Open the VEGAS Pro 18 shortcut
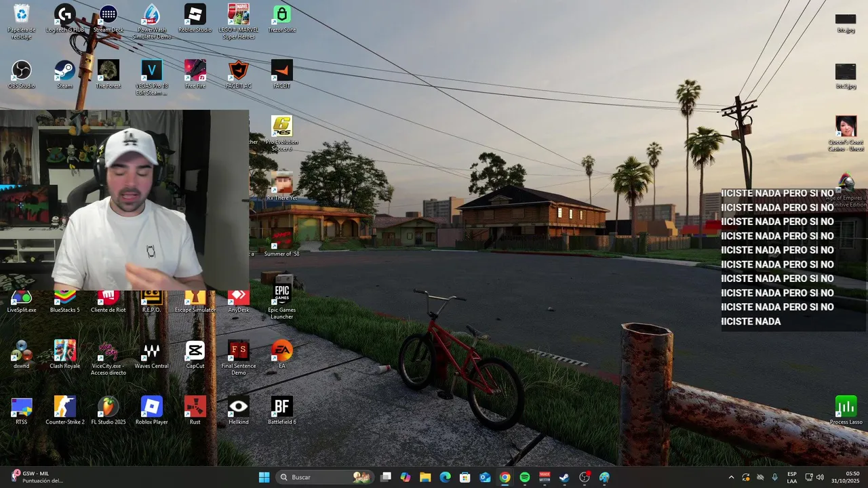868x488 pixels. 152,77
